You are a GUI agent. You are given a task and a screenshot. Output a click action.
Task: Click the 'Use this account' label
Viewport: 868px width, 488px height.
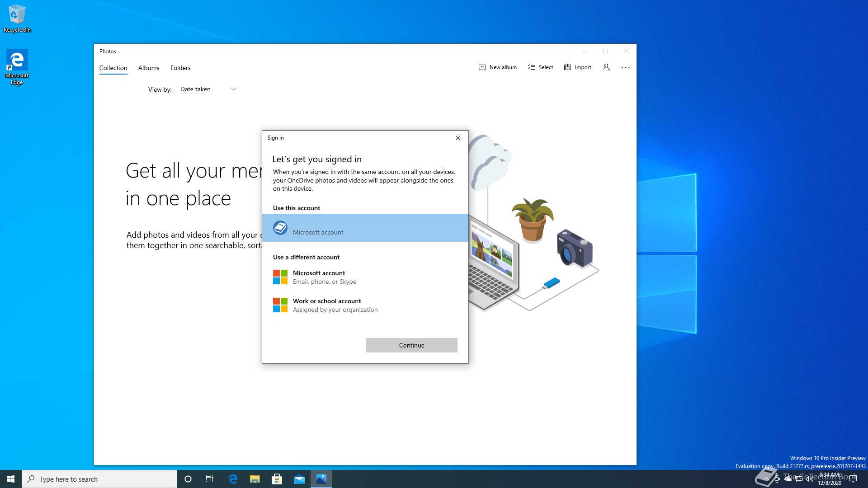click(x=297, y=208)
